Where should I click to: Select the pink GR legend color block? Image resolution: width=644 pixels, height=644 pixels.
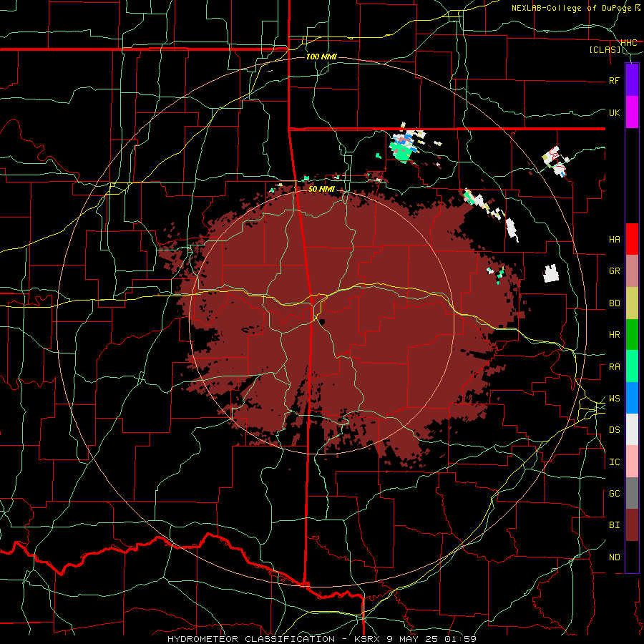pos(632,270)
